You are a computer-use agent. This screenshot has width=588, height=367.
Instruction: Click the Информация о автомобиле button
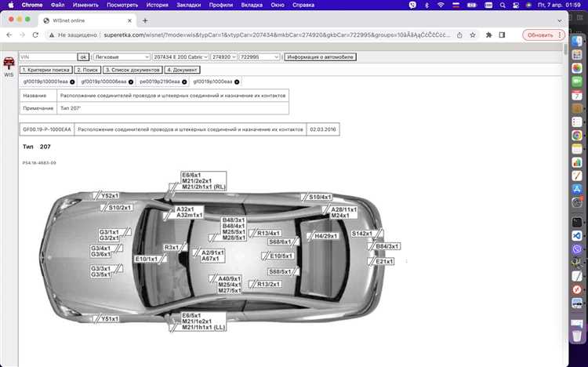click(x=320, y=57)
